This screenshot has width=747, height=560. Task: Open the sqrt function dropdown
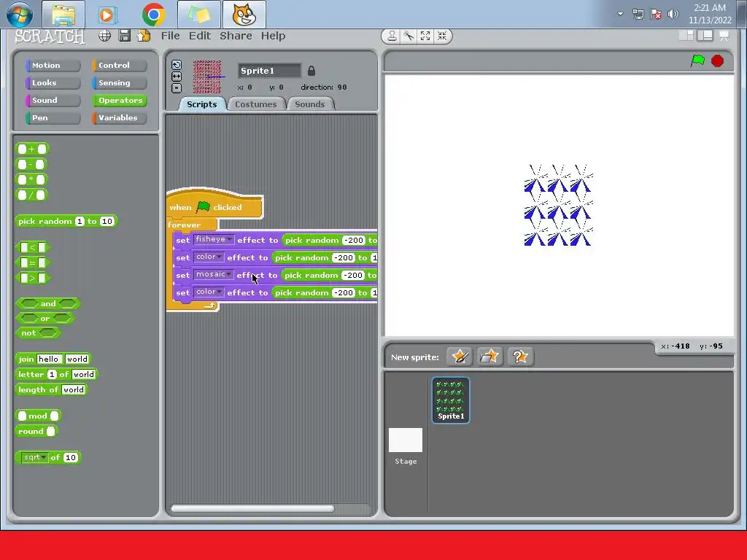click(x=34, y=458)
